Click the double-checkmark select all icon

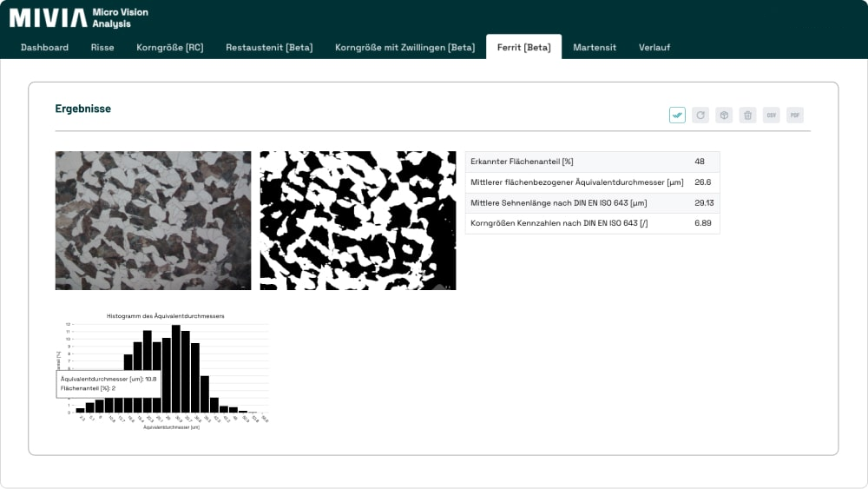pos(677,115)
